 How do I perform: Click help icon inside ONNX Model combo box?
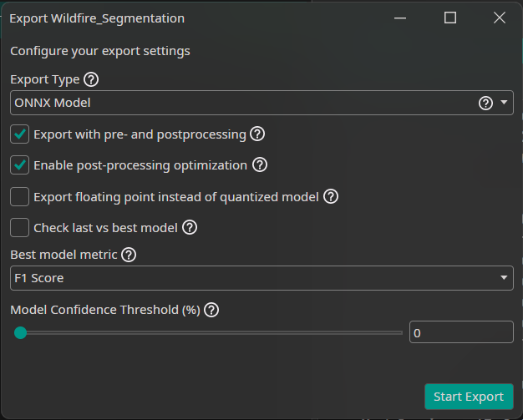pos(485,104)
